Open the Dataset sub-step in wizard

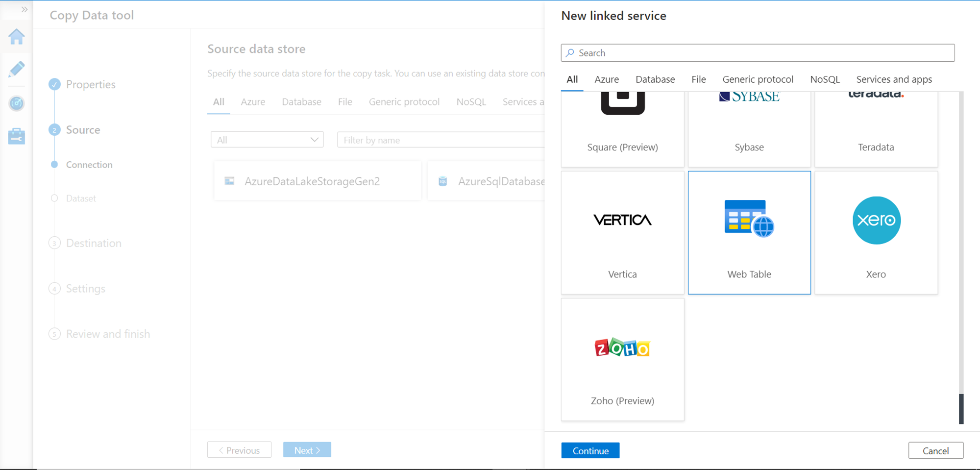pos(81,198)
